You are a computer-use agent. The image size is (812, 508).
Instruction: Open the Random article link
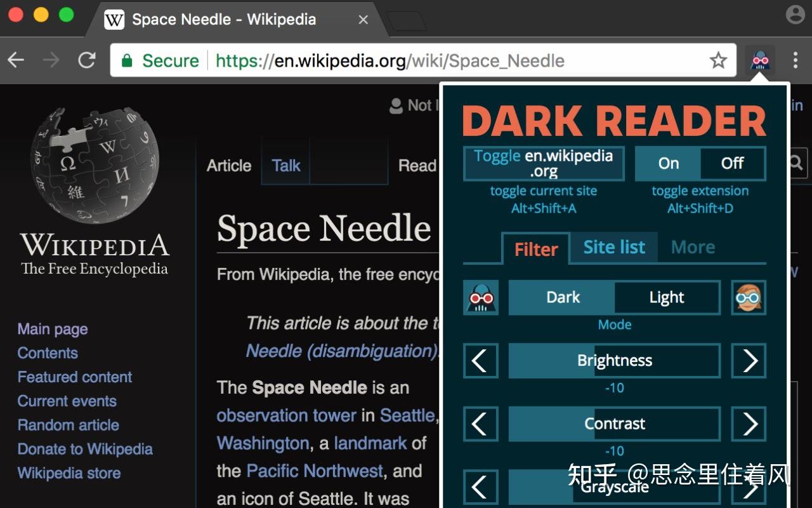point(68,425)
